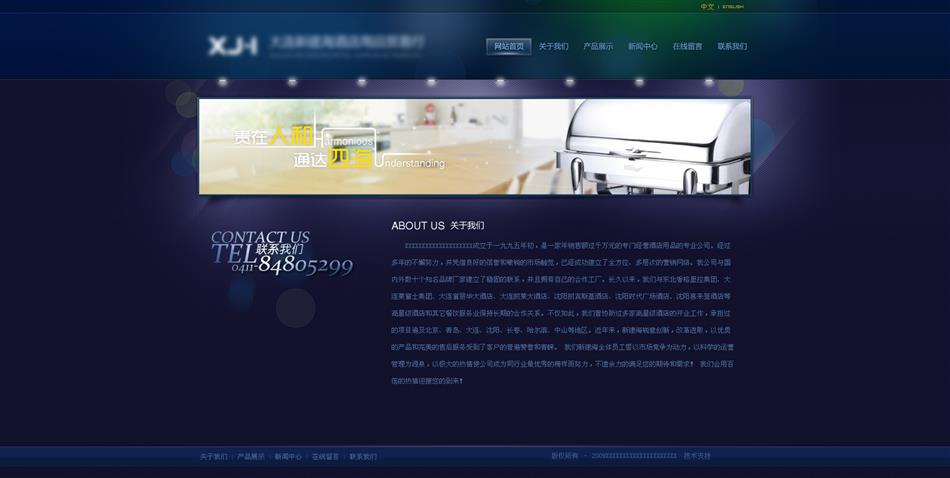
Task: Open 新闻中心 link in the footer
Action: pyautogui.click(x=288, y=456)
